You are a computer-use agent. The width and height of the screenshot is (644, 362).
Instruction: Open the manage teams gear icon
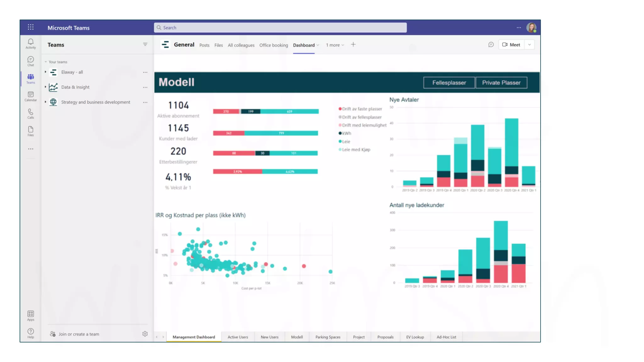(x=145, y=334)
